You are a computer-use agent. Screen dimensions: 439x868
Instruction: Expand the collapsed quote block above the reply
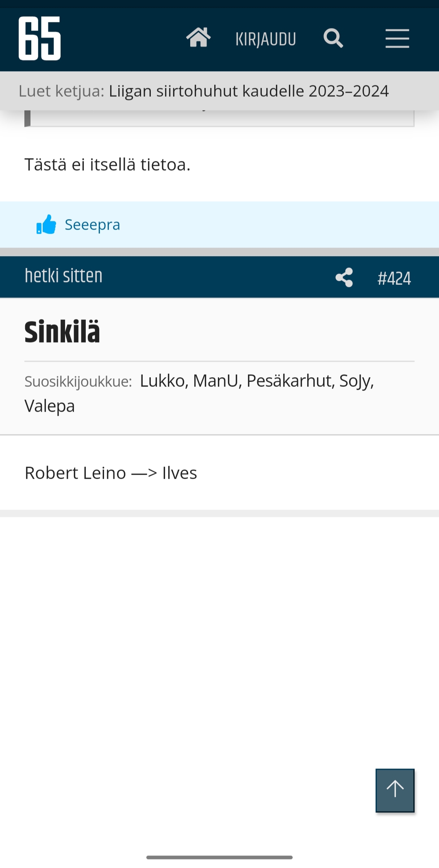(219, 119)
